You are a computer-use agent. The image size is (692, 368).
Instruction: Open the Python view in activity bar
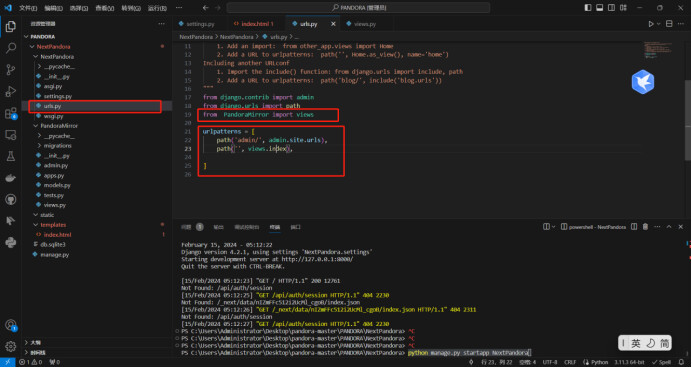click(x=11, y=242)
